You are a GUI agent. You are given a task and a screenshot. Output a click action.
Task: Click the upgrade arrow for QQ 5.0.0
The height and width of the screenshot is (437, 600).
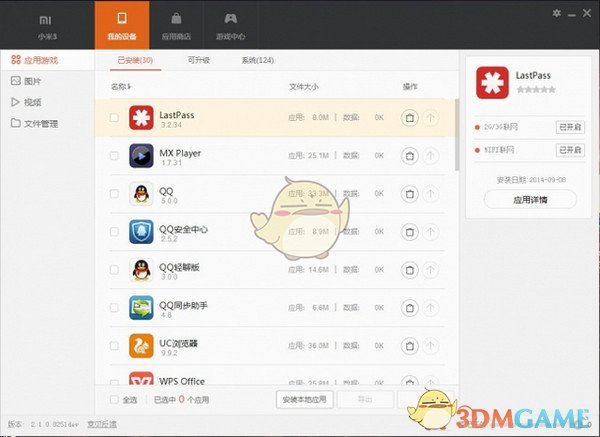coord(430,194)
